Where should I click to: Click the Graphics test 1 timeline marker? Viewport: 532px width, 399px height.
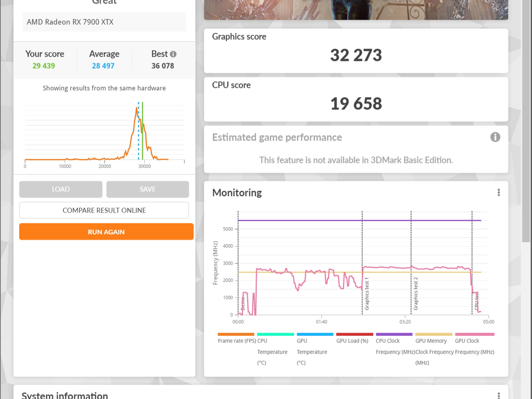coord(367,294)
